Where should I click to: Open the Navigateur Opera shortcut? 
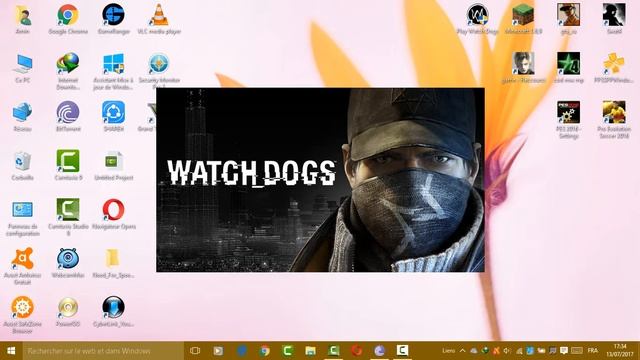pyautogui.click(x=113, y=214)
